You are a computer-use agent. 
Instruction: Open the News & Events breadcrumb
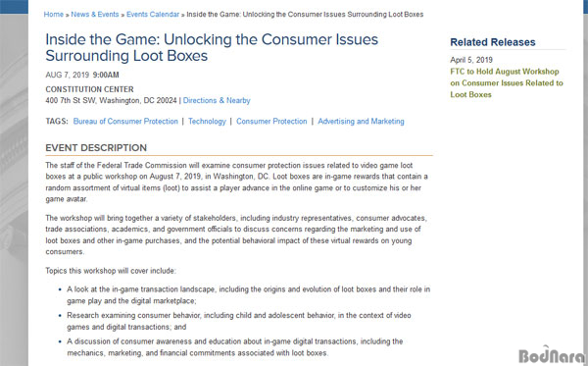(95, 15)
